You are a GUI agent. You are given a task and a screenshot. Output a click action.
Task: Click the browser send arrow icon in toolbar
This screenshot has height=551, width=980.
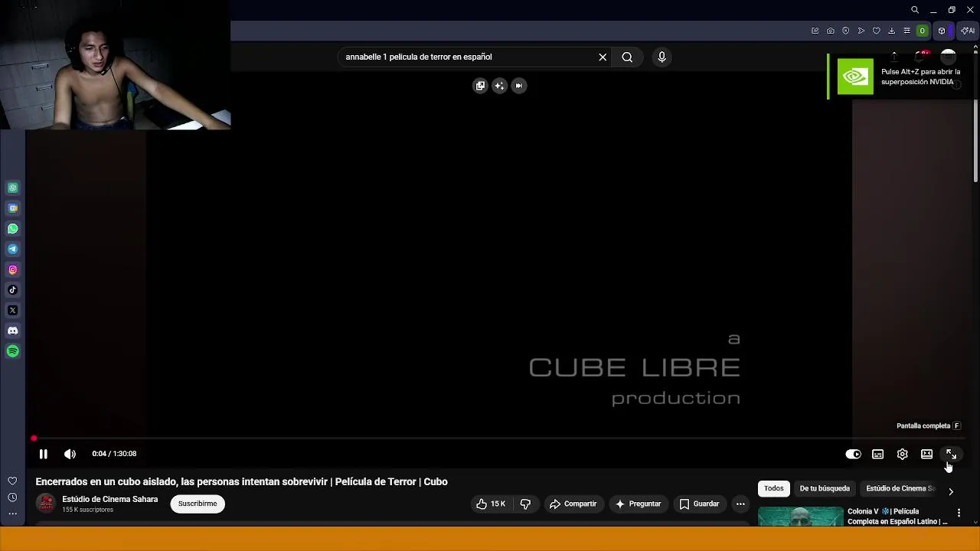(861, 31)
